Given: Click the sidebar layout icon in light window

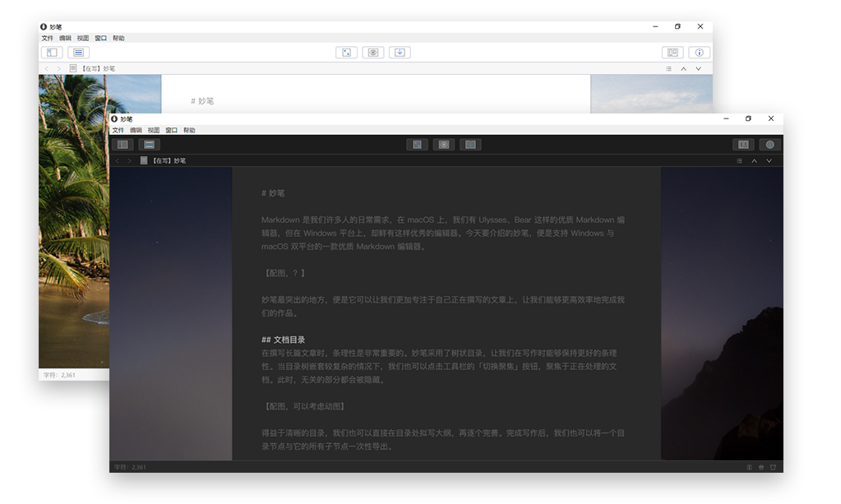Looking at the screenshot, I should (x=52, y=53).
